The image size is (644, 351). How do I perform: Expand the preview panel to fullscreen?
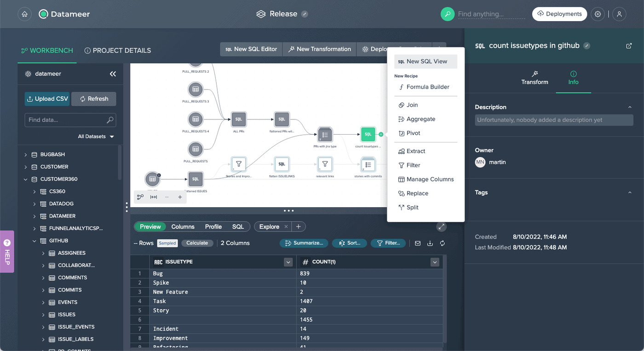441,226
